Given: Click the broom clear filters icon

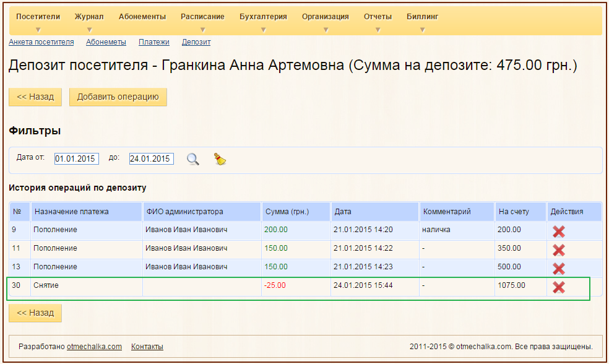Looking at the screenshot, I should coord(220,158).
